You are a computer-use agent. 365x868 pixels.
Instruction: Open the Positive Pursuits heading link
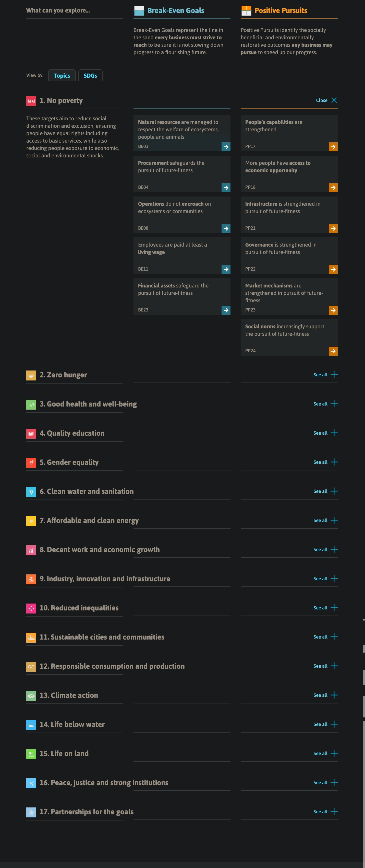click(x=281, y=11)
